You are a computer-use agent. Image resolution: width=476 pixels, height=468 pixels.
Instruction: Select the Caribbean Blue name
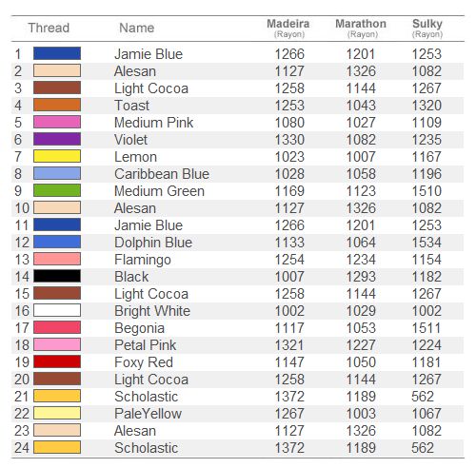point(162,174)
